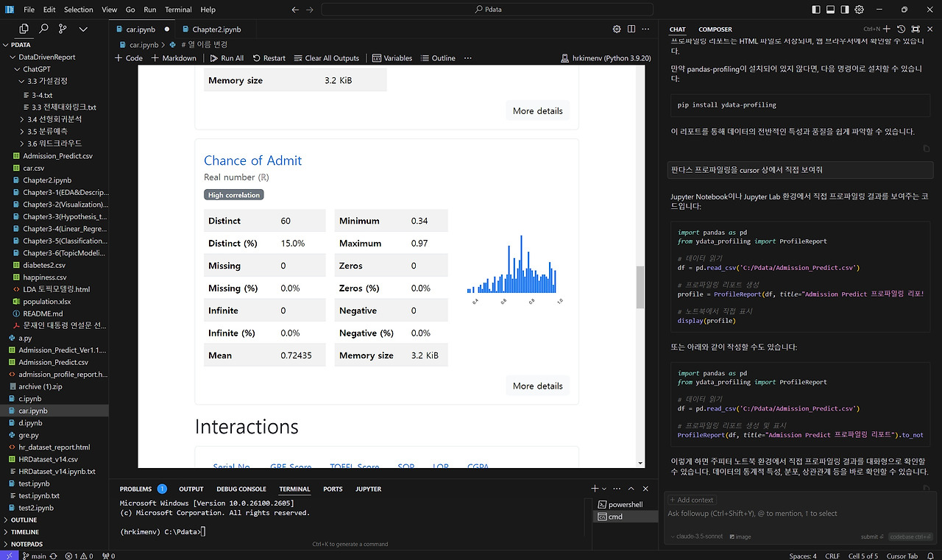Image resolution: width=942 pixels, height=560 pixels.
Task: Go forward in navigation history
Action: point(310,10)
